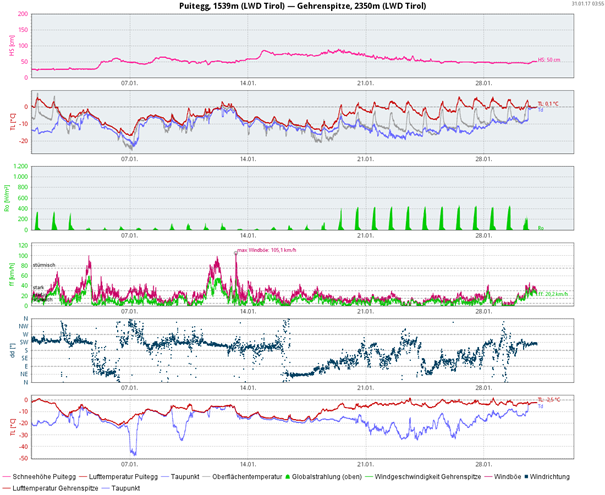Select the Oberflächentemperatur legend entry
Image resolution: width=605 pixels, height=495 pixels.
coord(242,477)
